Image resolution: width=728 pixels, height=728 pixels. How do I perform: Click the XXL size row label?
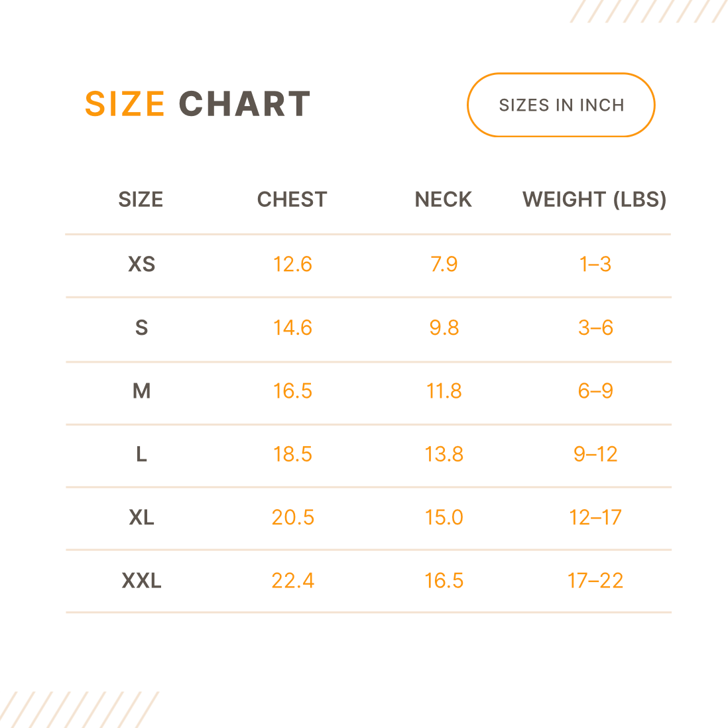point(141,581)
